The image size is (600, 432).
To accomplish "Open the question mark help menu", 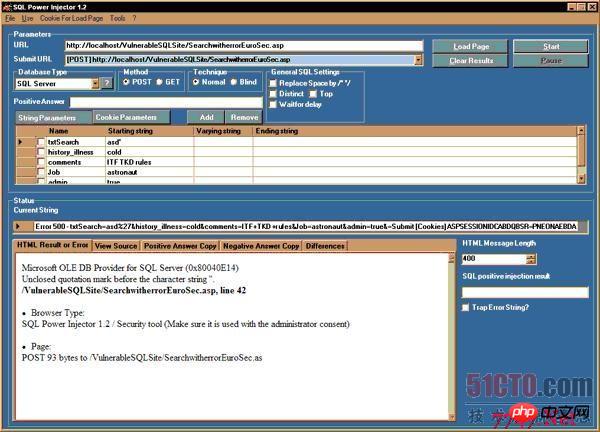I will [134, 18].
